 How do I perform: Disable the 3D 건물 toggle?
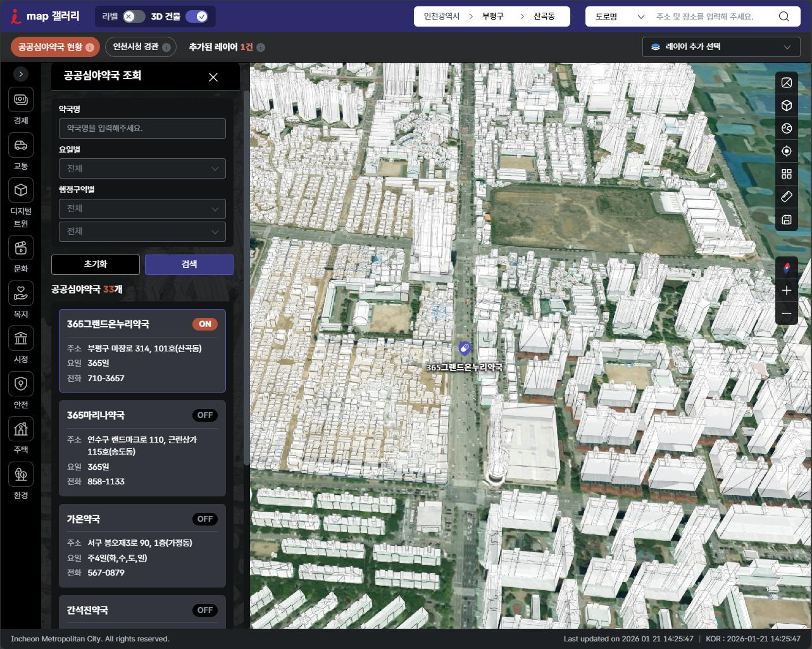click(197, 16)
